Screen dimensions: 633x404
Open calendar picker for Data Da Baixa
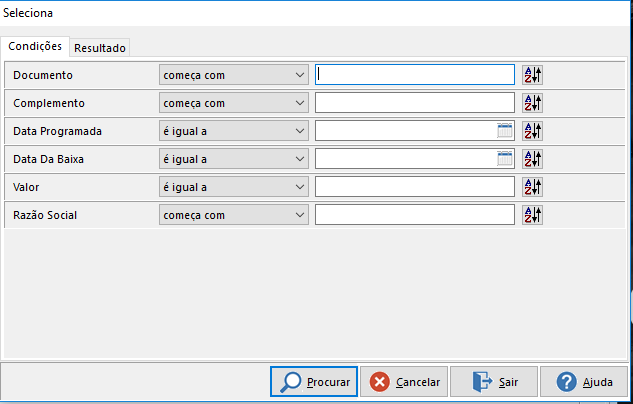[505, 159]
